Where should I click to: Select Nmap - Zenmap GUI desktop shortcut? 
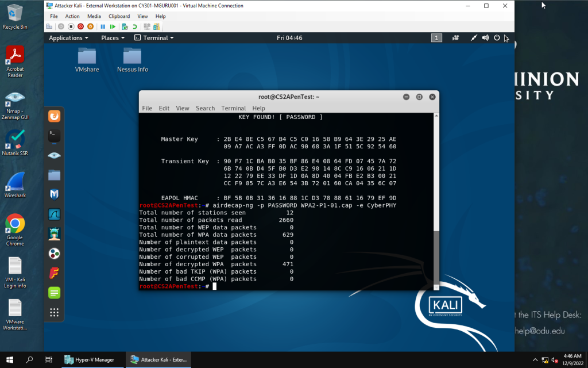pyautogui.click(x=15, y=106)
